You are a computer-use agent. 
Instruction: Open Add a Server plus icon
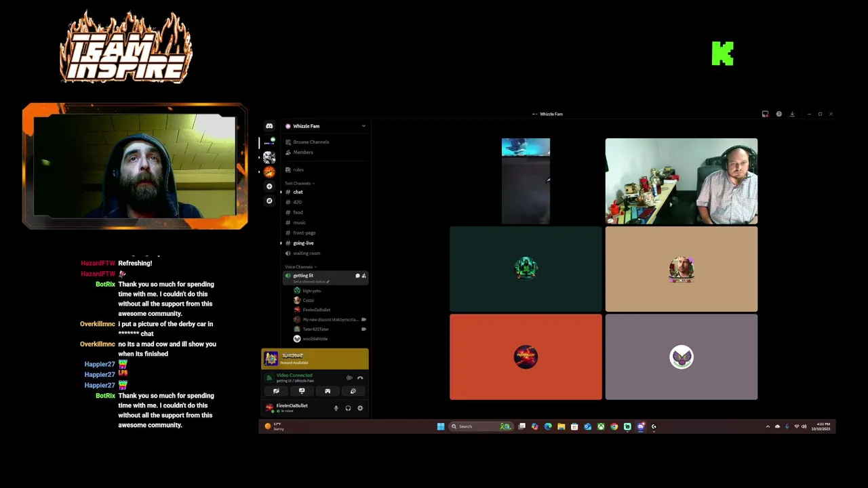coord(269,186)
